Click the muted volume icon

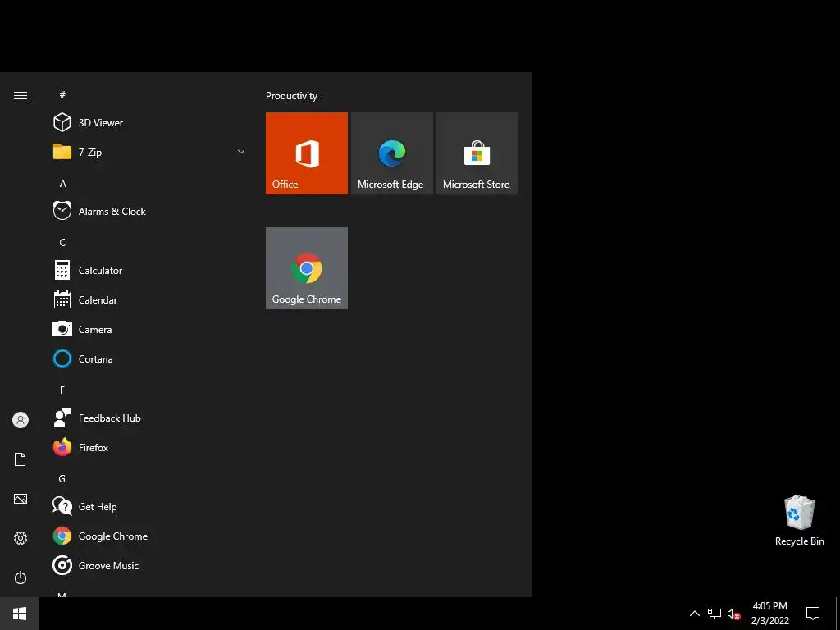coord(733,614)
